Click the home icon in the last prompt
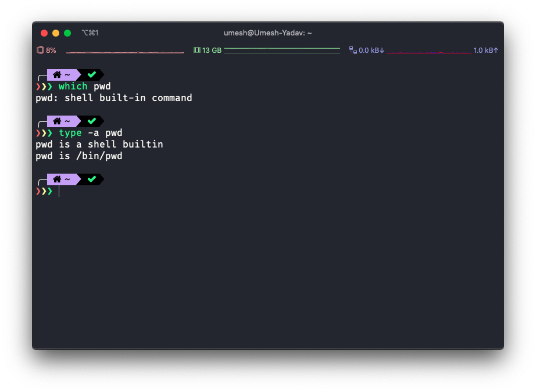The height and width of the screenshot is (392, 536). tap(57, 179)
